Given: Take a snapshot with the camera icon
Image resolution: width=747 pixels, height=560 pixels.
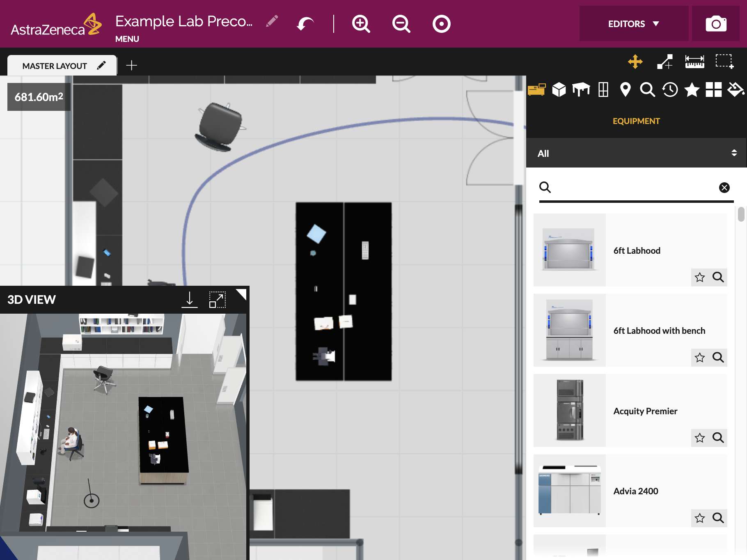Looking at the screenshot, I should (716, 24).
